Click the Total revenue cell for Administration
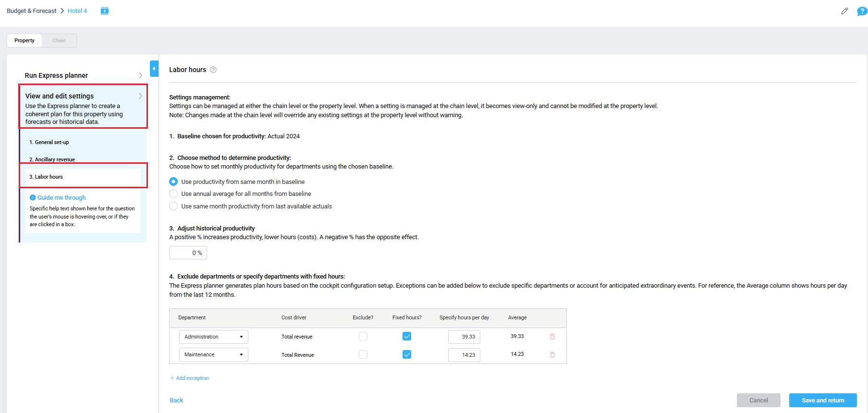 pyautogui.click(x=297, y=337)
